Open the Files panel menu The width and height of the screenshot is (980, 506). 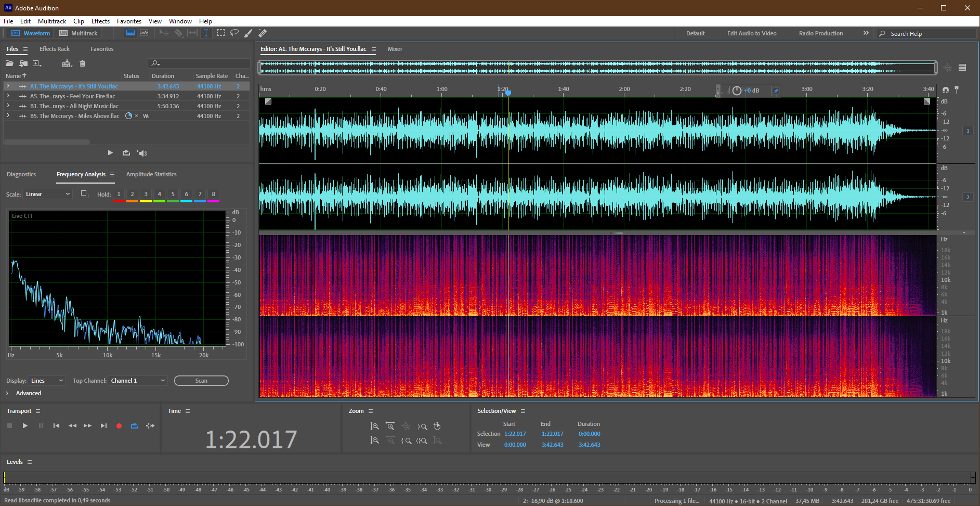pyautogui.click(x=25, y=49)
